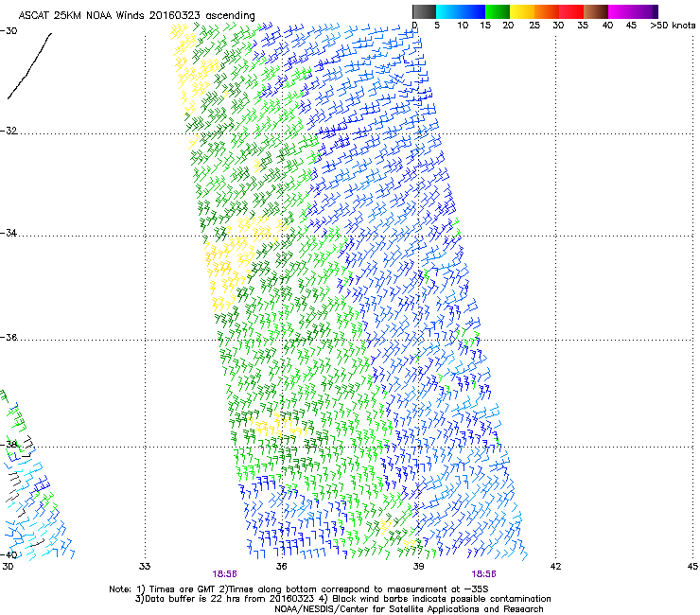
Task: Click the '>50 knots' legend label
Action: tap(673, 26)
